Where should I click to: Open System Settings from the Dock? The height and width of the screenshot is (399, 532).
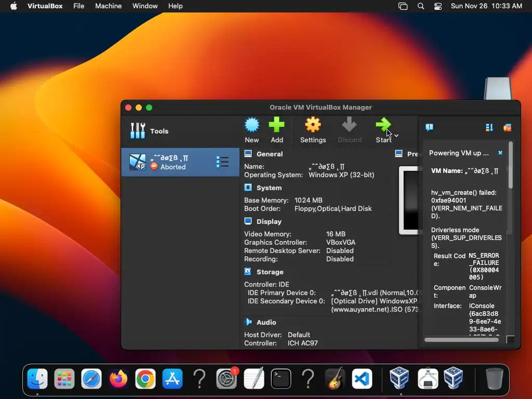[x=227, y=378]
